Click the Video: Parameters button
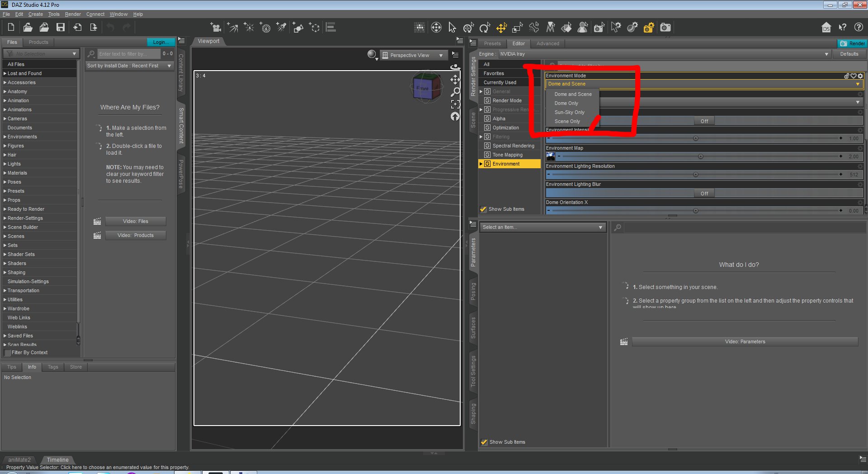The image size is (868, 474). [x=745, y=342]
